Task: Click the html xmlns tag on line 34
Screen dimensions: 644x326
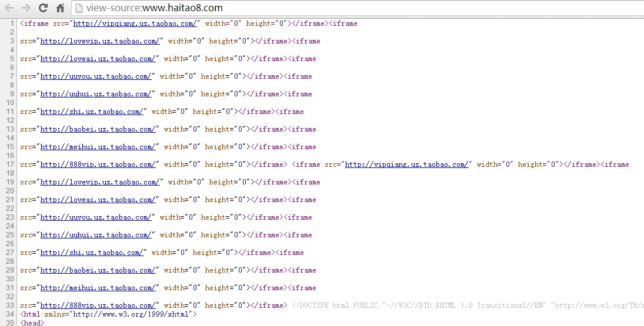Action: (108, 314)
